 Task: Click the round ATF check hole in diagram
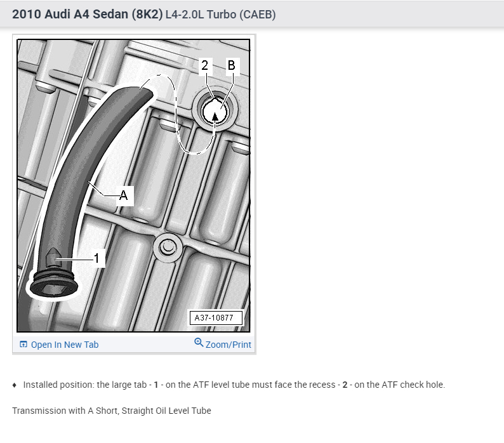(215, 111)
